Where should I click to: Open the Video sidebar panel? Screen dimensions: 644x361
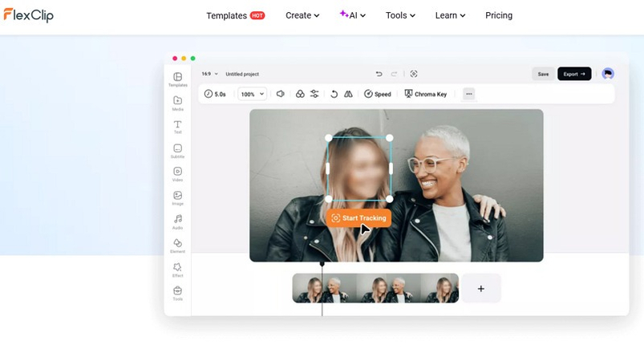pyautogui.click(x=178, y=174)
